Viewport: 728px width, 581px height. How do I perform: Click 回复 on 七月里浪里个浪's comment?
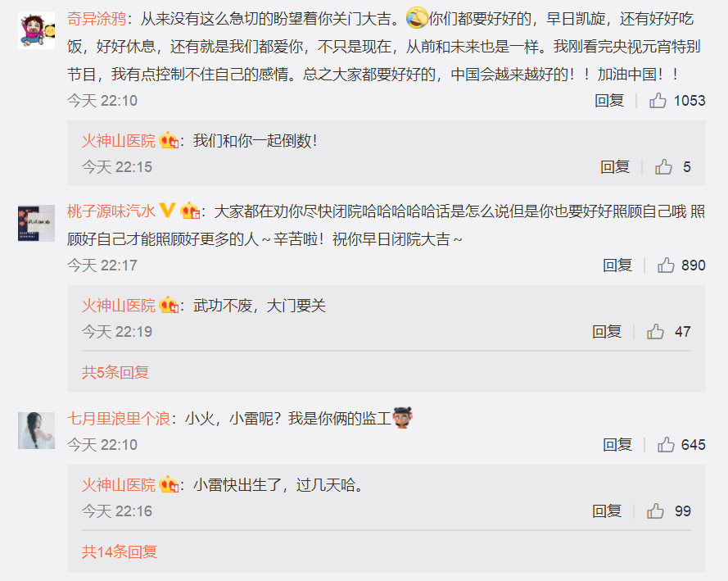(x=617, y=444)
